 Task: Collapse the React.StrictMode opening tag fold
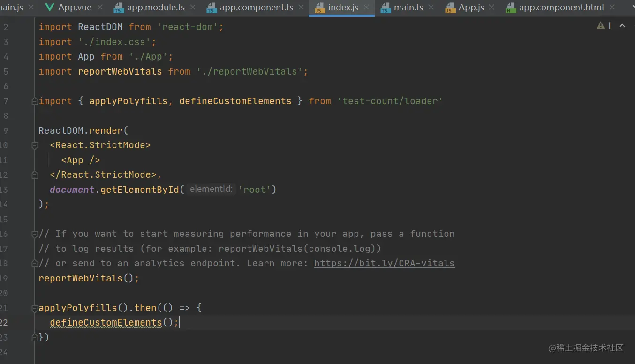point(34,145)
